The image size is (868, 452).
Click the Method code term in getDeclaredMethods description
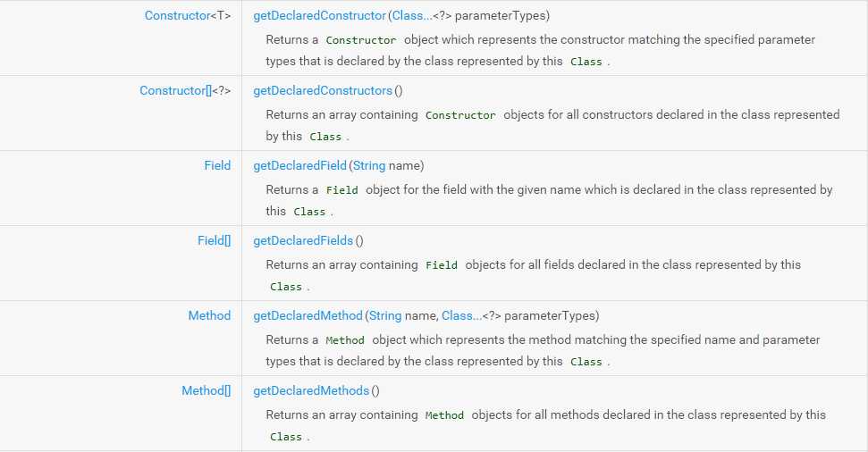point(444,415)
